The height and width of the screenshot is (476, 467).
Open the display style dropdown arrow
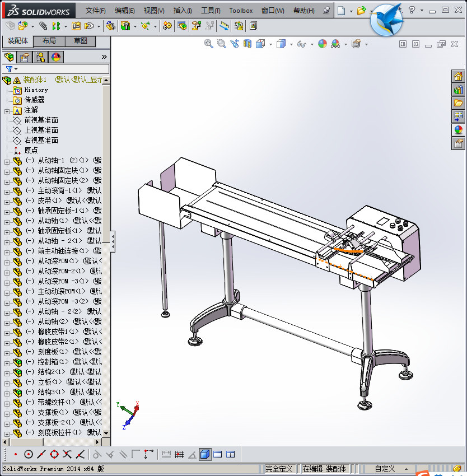291,44
